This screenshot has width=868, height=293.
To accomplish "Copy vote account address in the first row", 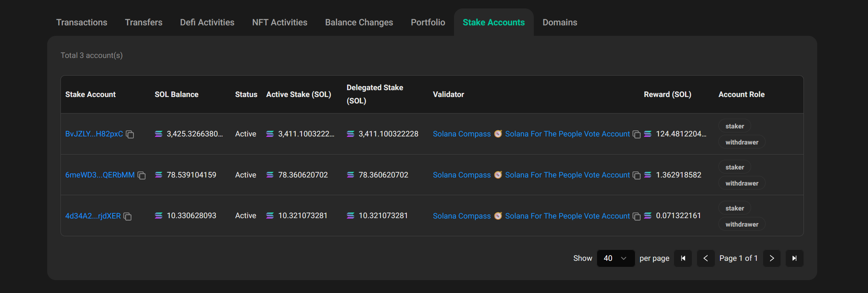I will [x=637, y=134].
